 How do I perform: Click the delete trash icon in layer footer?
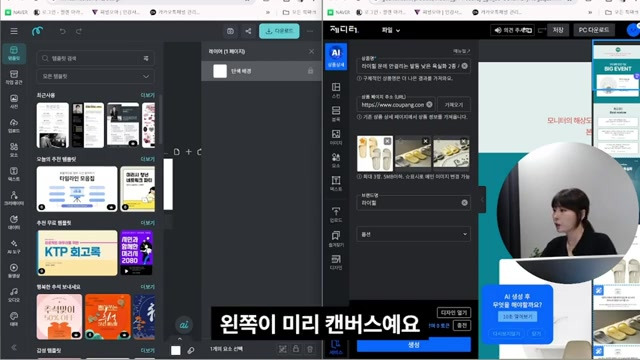[310, 349]
